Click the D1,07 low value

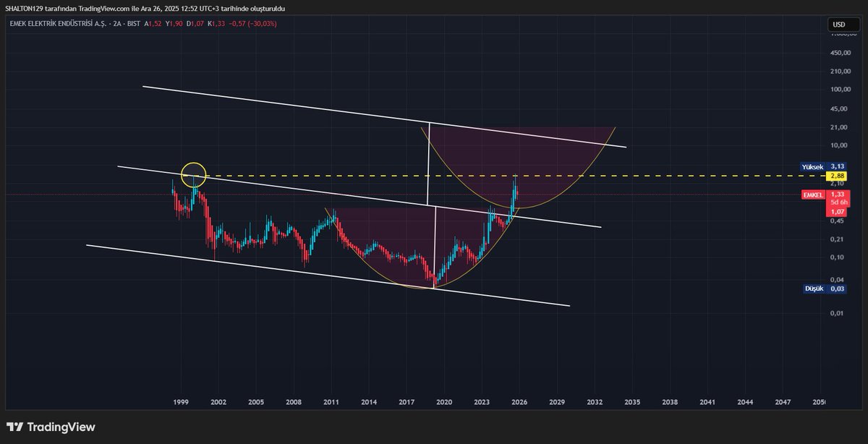195,24
